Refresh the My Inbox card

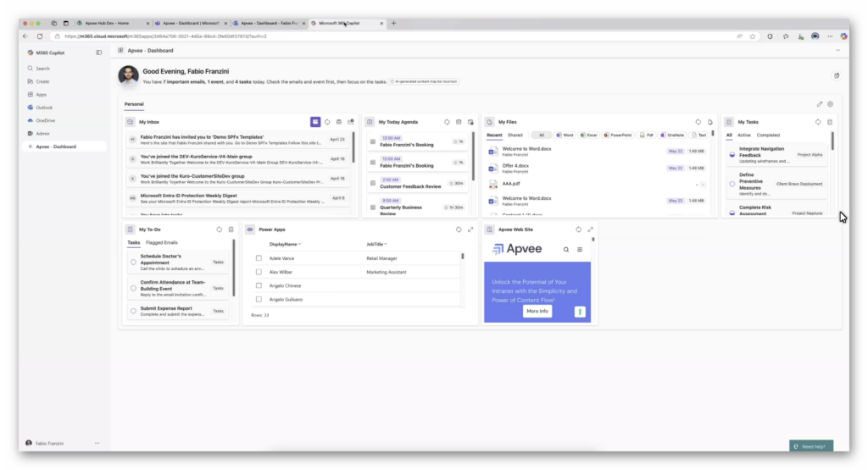coord(327,122)
